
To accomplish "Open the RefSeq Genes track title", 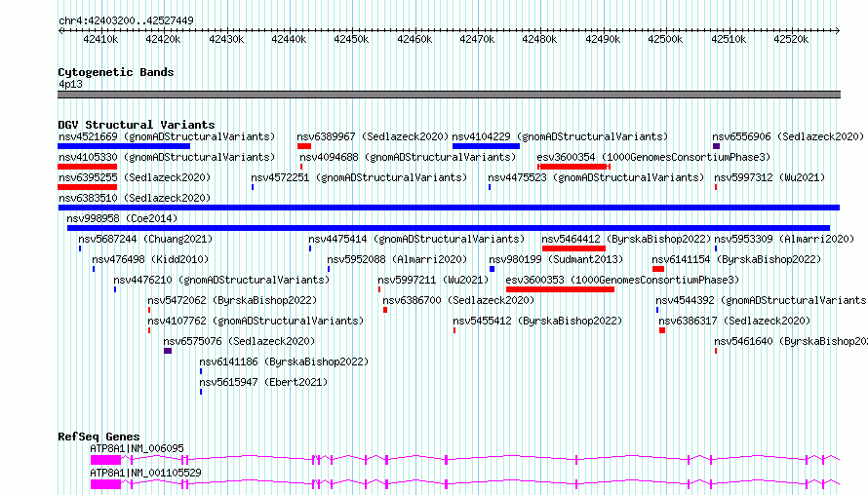I will click(x=99, y=437).
